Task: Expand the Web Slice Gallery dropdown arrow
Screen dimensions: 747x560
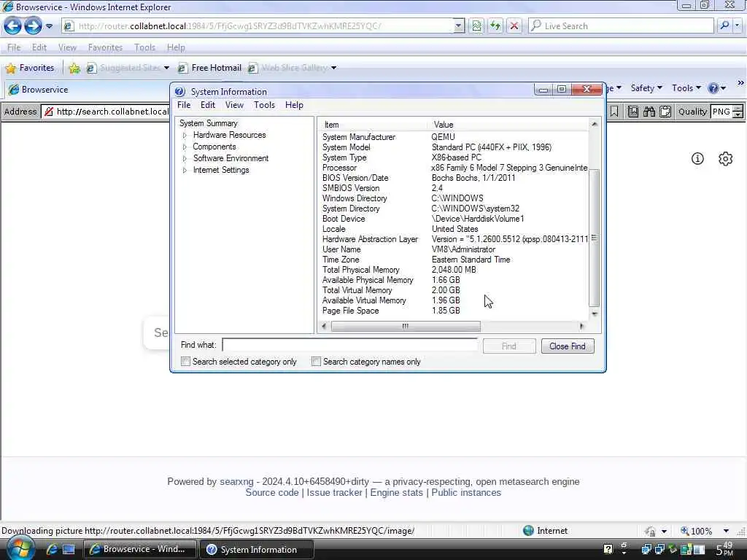Action: point(333,68)
